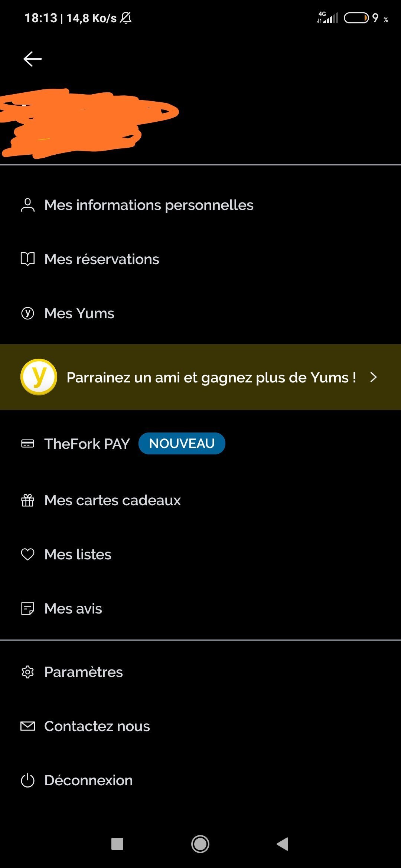Screen dimensions: 401x868
Task: Open Mes informations personnelles
Action: point(149,205)
